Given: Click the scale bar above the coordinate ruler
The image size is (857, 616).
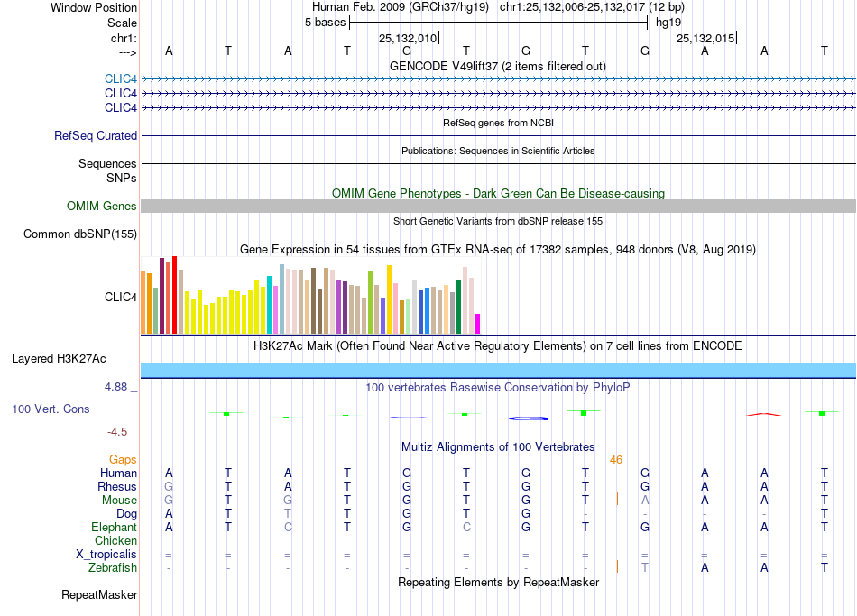Looking at the screenshot, I should [499, 23].
